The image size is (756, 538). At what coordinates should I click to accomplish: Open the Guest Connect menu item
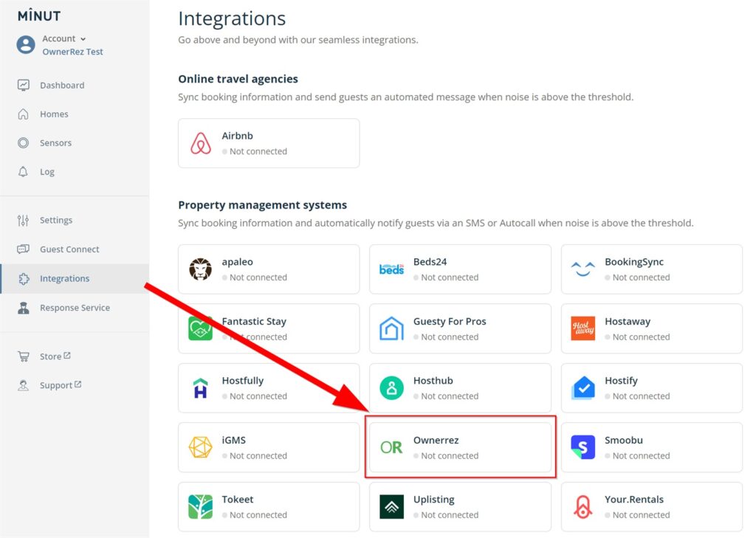pos(69,249)
